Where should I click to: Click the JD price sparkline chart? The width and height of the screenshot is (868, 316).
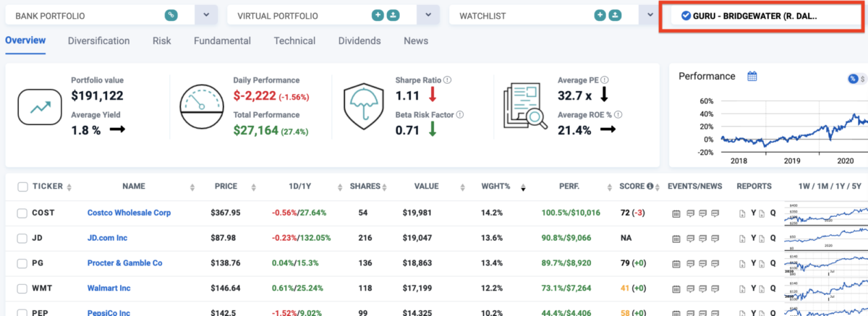(x=827, y=239)
